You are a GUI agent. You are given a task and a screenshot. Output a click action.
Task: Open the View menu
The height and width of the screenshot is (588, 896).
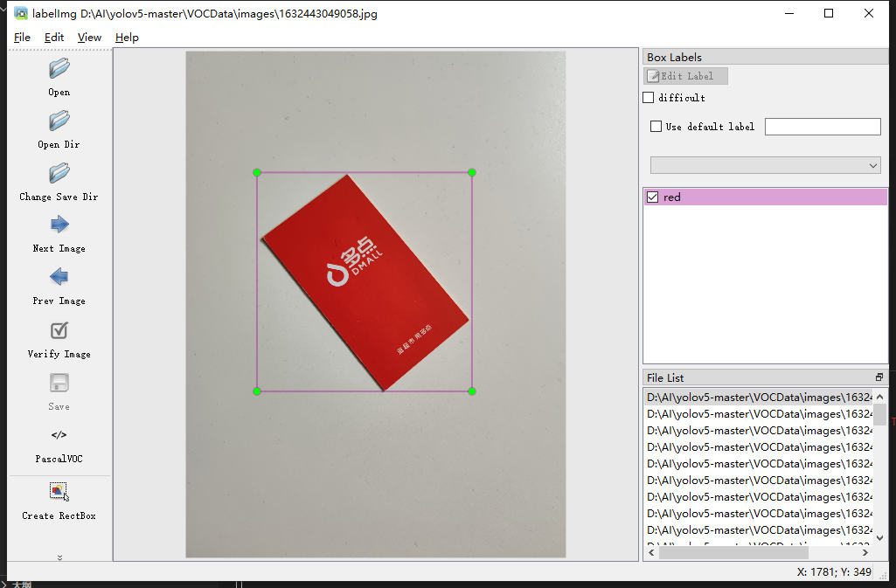[89, 37]
